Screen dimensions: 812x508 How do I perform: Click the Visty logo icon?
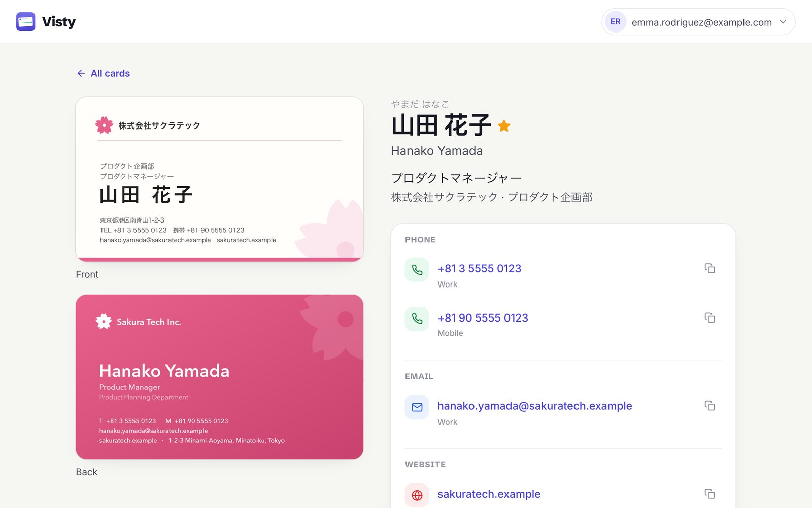tap(25, 22)
